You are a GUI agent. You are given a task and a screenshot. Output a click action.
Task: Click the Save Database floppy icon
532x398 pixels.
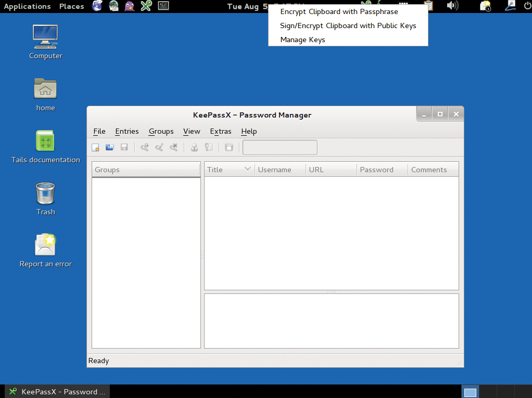[124, 148]
